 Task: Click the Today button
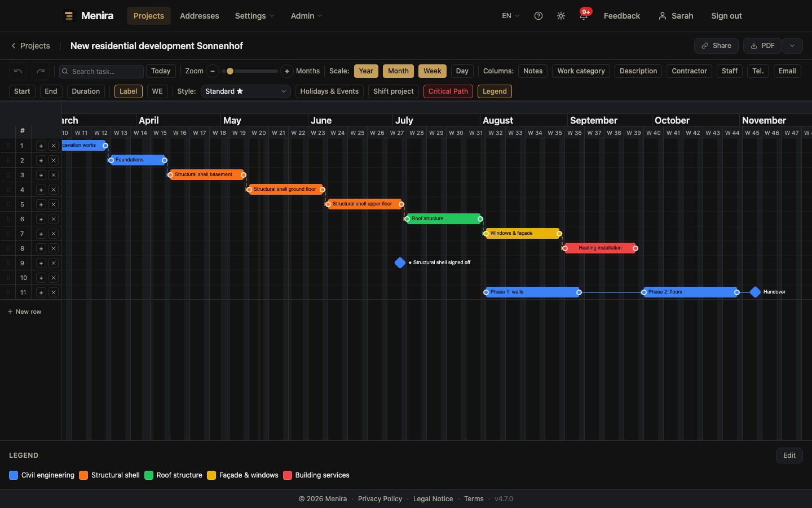(161, 71)
